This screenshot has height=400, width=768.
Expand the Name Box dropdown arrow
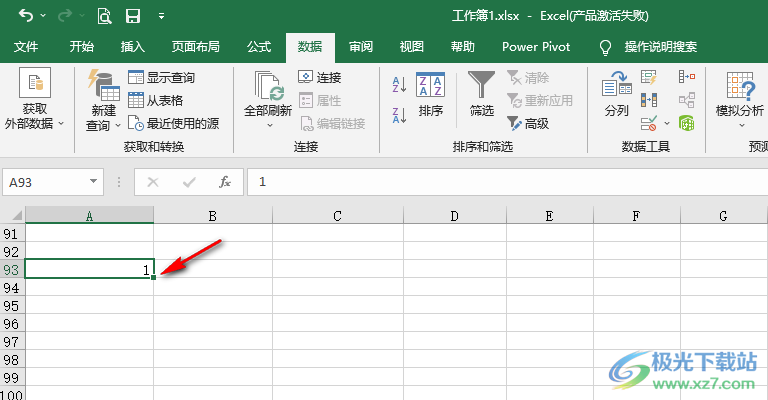[93, 182]
